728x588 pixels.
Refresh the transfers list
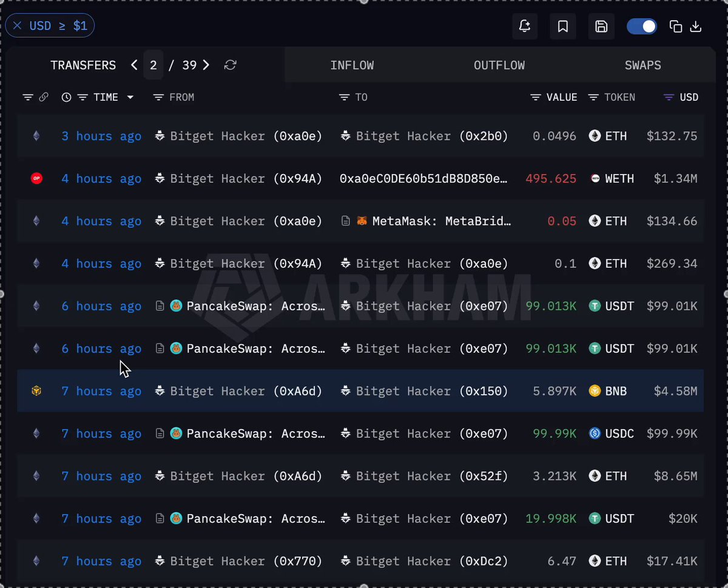(x=230, y=65)
